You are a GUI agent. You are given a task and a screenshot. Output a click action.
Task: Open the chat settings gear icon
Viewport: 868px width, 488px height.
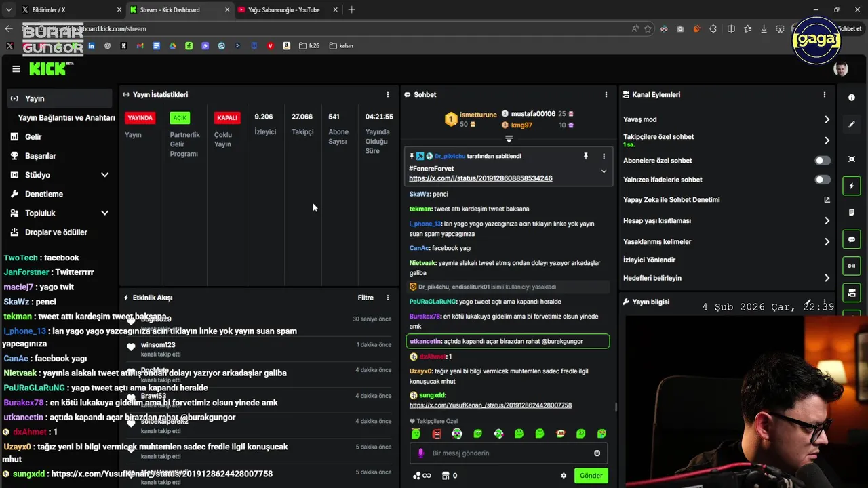564,476
